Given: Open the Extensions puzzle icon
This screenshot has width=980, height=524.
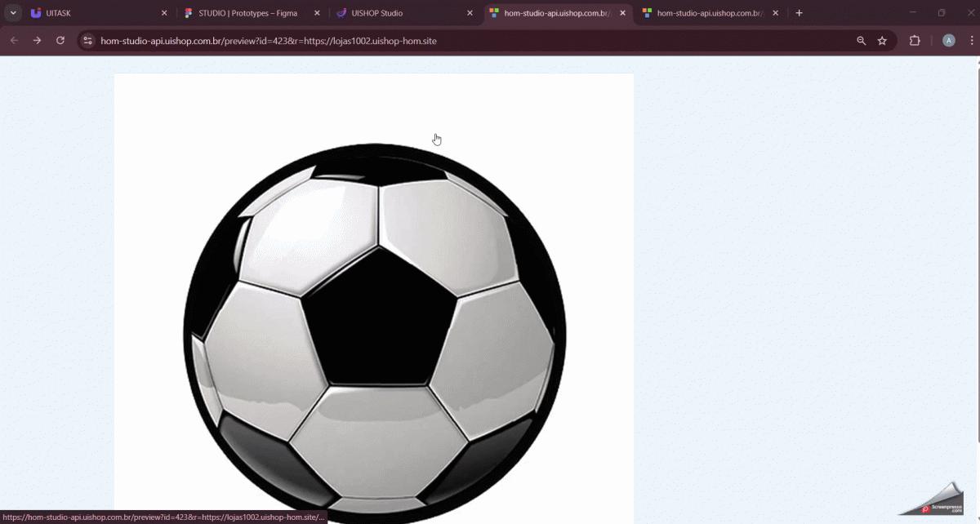Looking at the screenshot, I should 915,41.
